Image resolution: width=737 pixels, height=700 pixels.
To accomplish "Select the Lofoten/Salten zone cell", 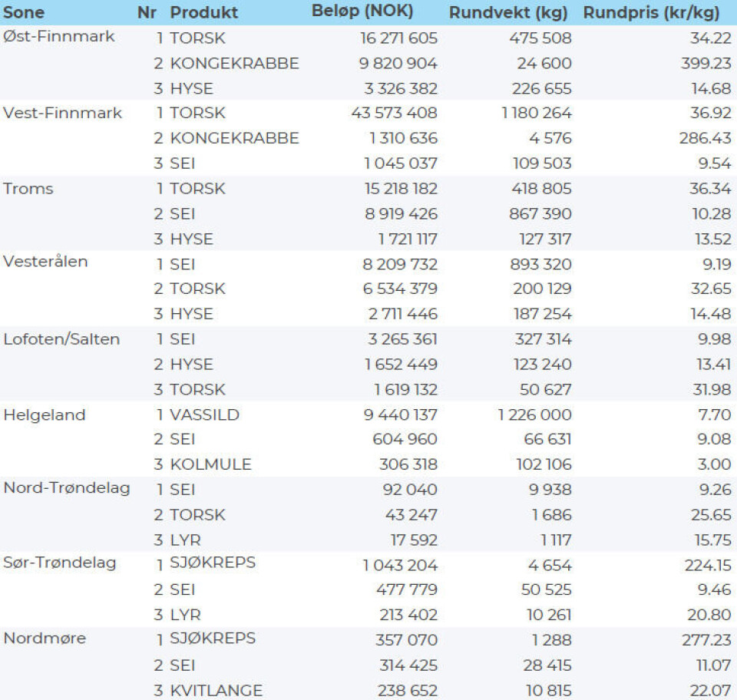I will pos(61,338).
